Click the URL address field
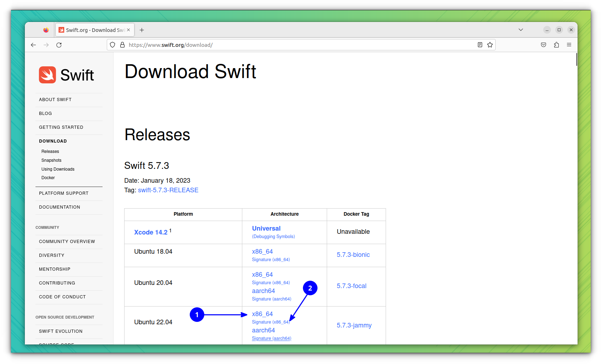The height and width of the screenshot is (364, 601). (x=302, y=45)
